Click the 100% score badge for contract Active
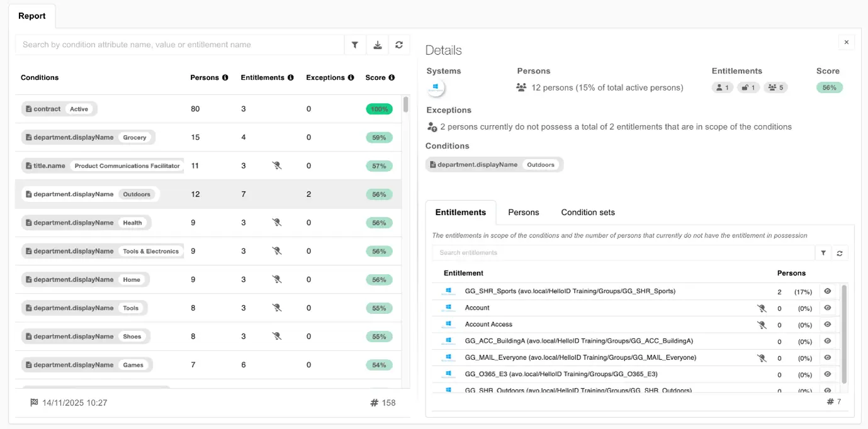868x429 pixels. [x=379, y=109]
